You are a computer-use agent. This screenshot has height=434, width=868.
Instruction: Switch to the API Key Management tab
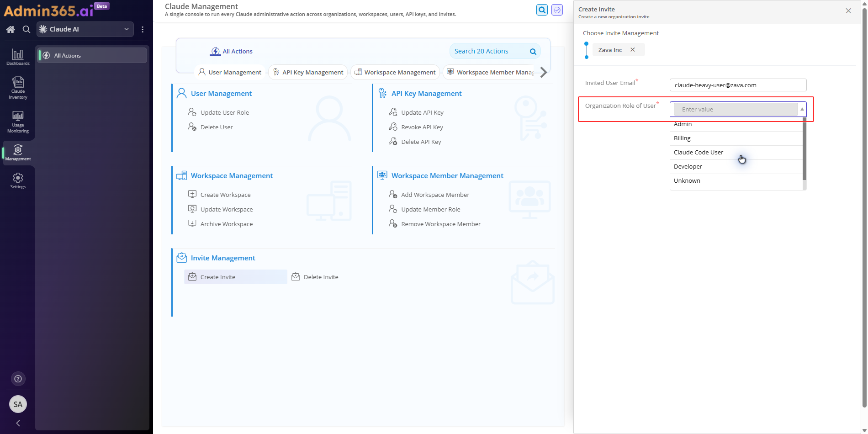pos(308,72)
